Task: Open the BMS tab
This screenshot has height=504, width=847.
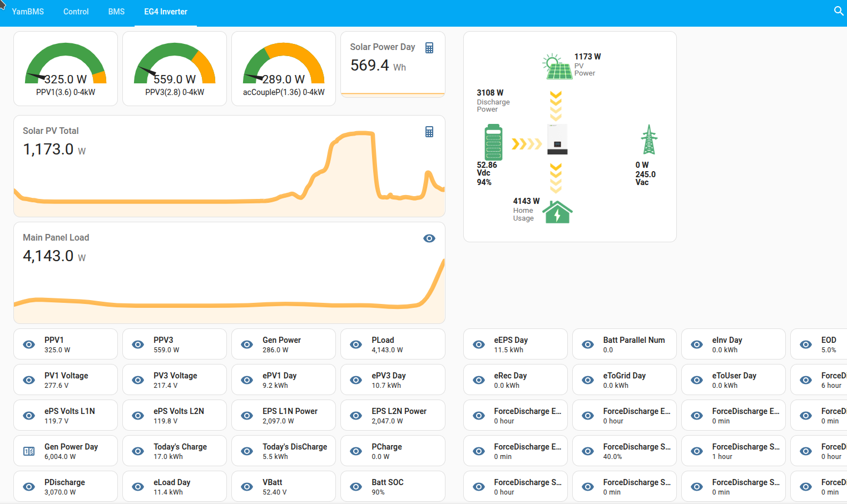Action: point(116,12)
